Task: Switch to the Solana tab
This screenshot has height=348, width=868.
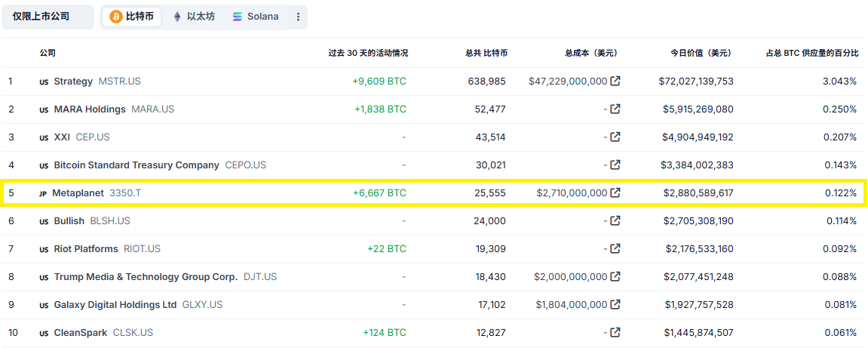Action: point(255,17)
